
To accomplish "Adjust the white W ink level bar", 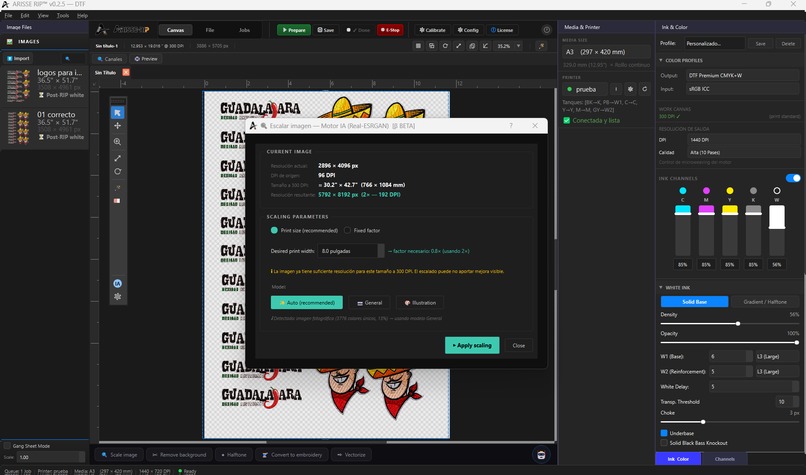I will pyautogui.click(x=777, y=230).
